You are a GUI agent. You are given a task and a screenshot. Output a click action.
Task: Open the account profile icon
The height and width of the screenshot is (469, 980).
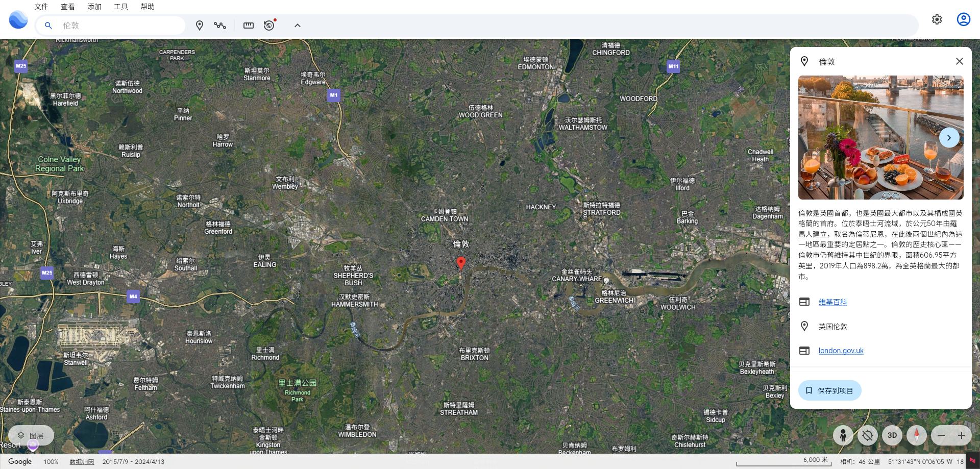[963, 19]
